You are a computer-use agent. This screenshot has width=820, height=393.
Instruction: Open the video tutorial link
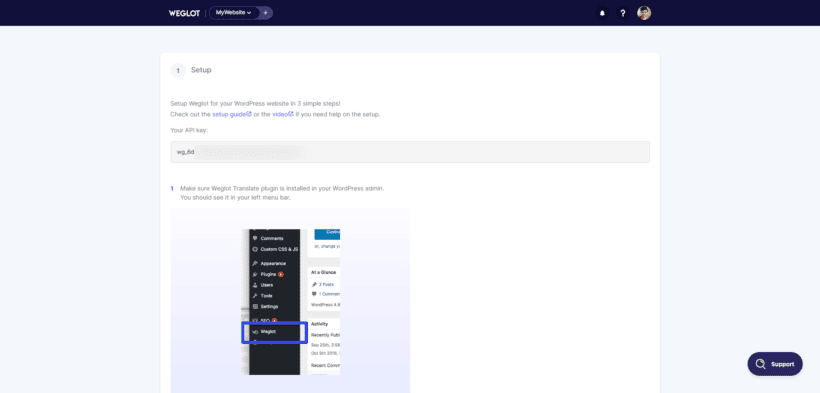click(282, 114)
